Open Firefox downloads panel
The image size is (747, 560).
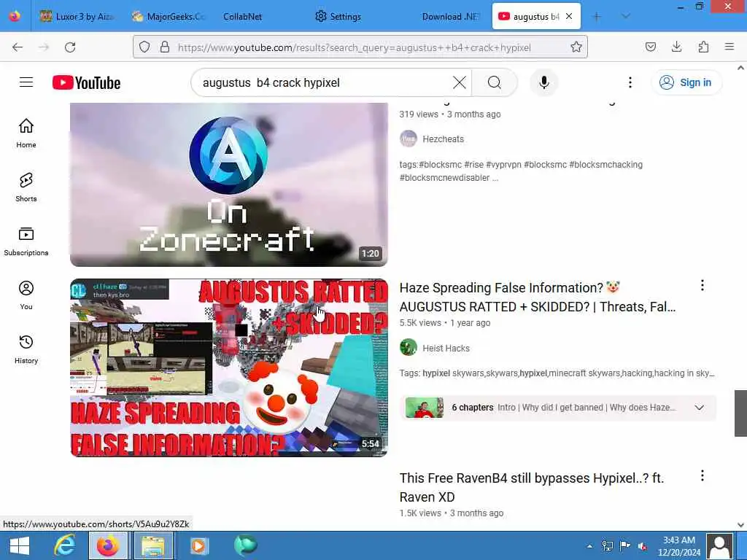pyautogui.click(x=676, y=47)
